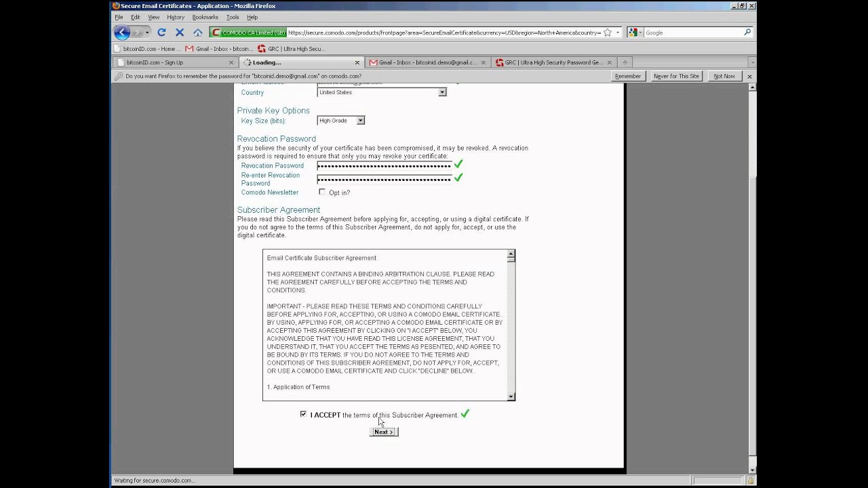Open the File menu
Image resolution: width=868 pixels, height=488 pixels.
[119, 17]
